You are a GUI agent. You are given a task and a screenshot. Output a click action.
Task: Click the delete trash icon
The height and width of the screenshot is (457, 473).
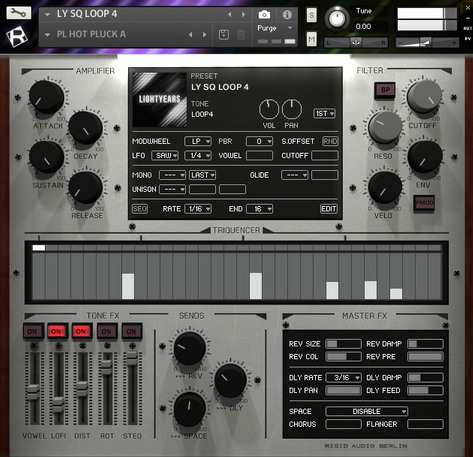[241, 35]
